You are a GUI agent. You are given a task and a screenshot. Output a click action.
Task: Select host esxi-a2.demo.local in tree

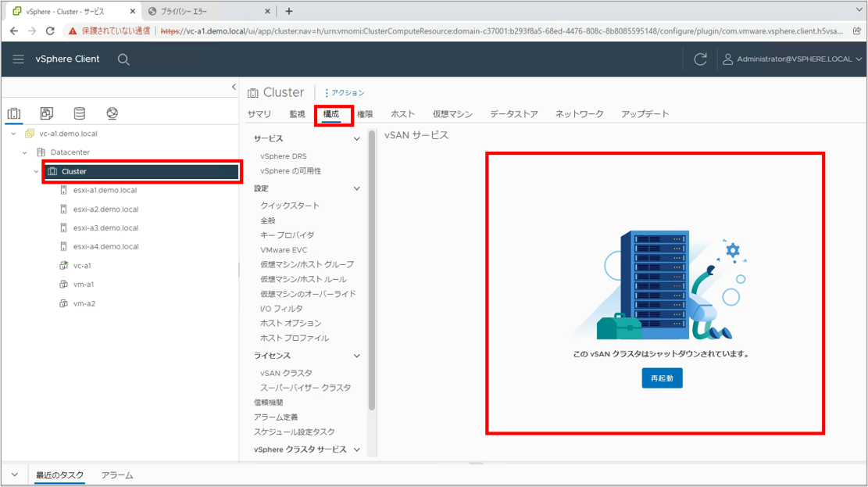tap(105, 209)
